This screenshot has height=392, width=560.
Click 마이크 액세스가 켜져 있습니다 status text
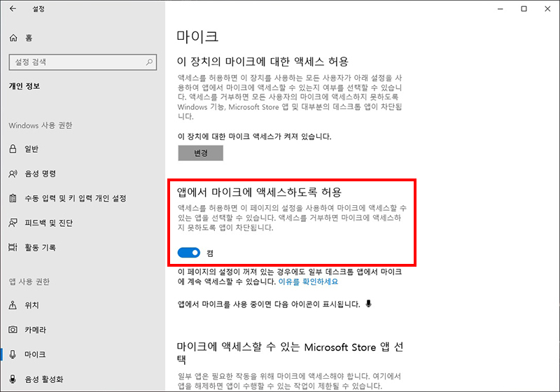click(x=254, y=136)
